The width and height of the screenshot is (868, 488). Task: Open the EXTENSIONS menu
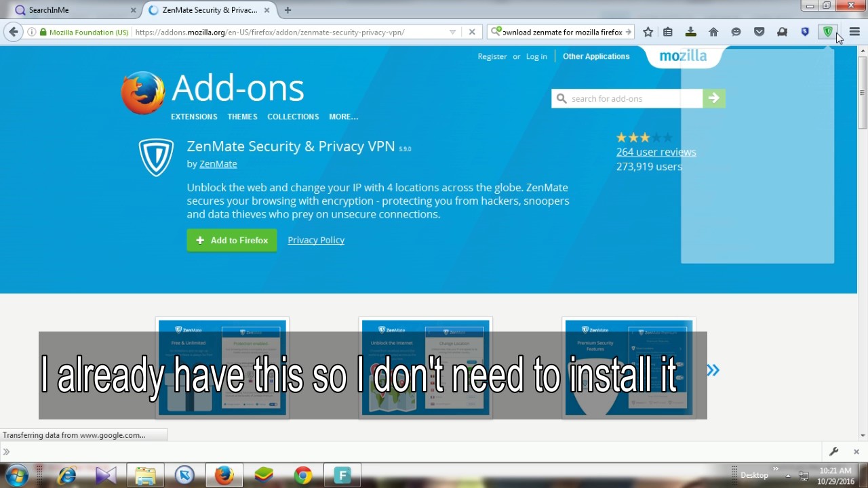(x=194, y=117)
